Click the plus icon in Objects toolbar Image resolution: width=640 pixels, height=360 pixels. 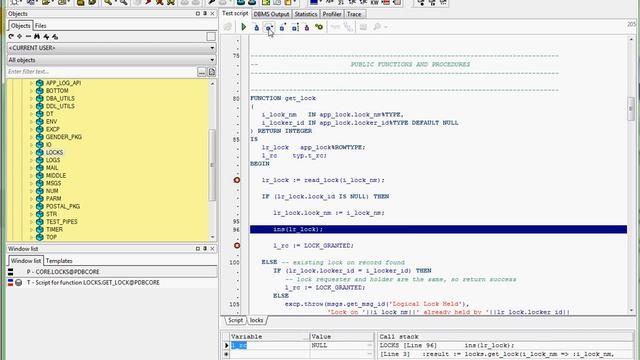tap(20, 37)
